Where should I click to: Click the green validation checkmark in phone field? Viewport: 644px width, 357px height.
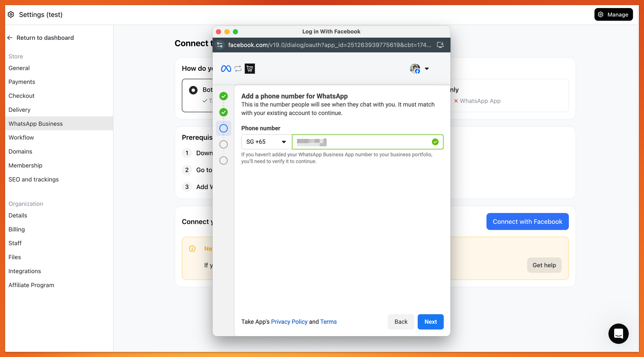[x=435, y=142]
